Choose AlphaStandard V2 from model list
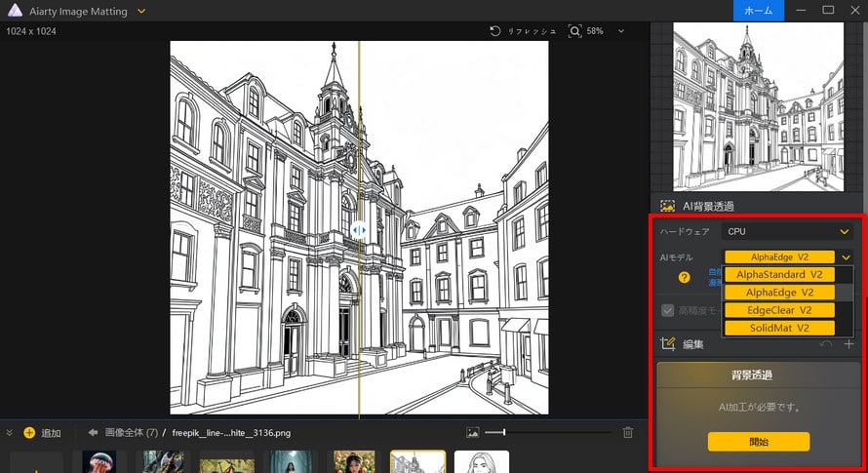Screen dimensions: 868x473 click(779, 274)
